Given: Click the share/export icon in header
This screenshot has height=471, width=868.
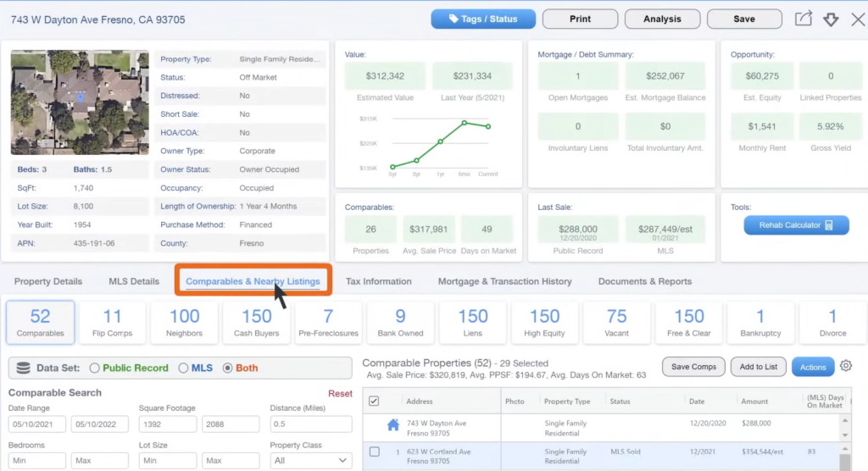Looking at the screenshot, I should (803, 19).
